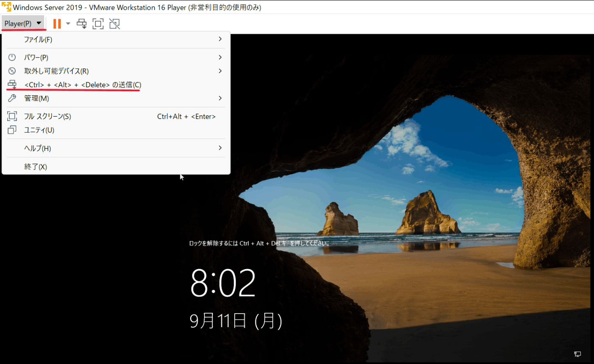Open the Player(P) menu button
This screenshot has width=594, height=364.
coord(23,24)
